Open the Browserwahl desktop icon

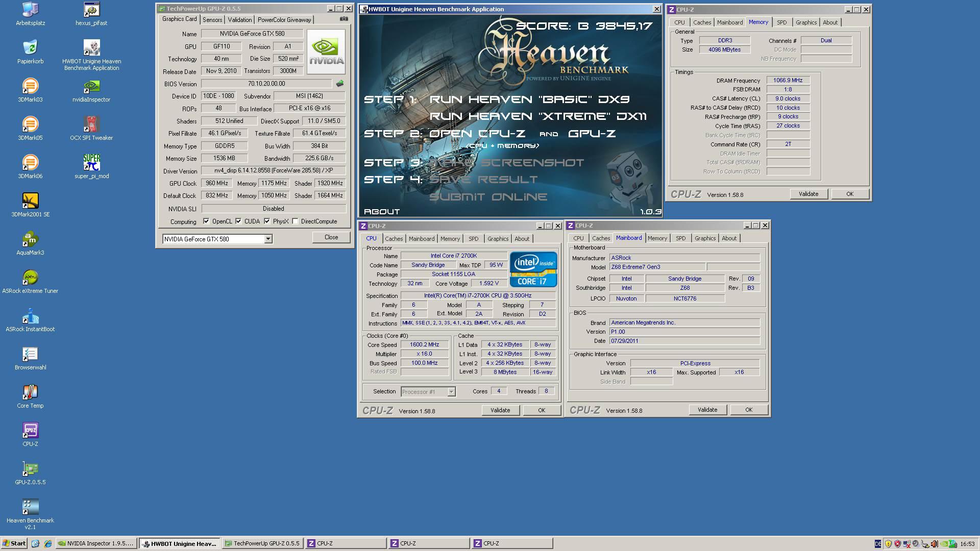click(x=30, y=358)
